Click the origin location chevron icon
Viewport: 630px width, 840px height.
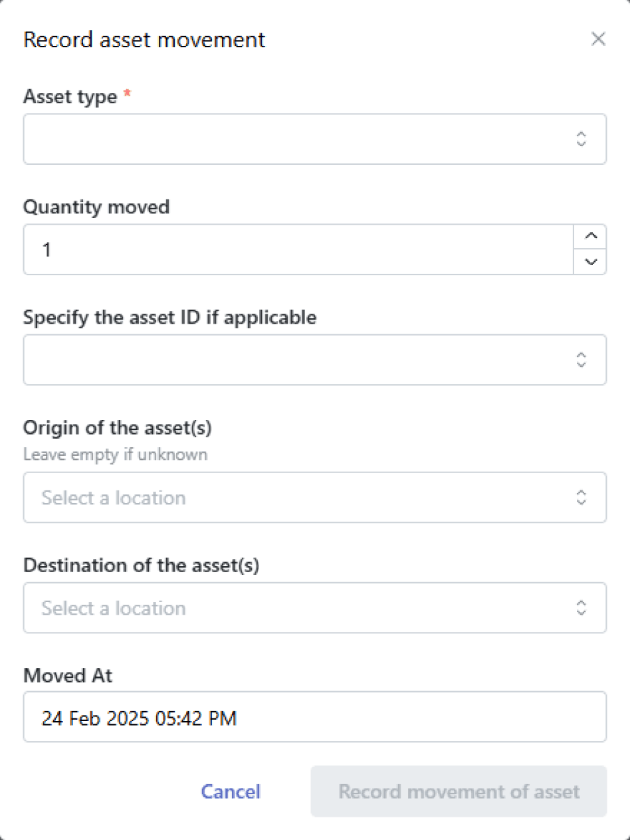coord(581,497)
